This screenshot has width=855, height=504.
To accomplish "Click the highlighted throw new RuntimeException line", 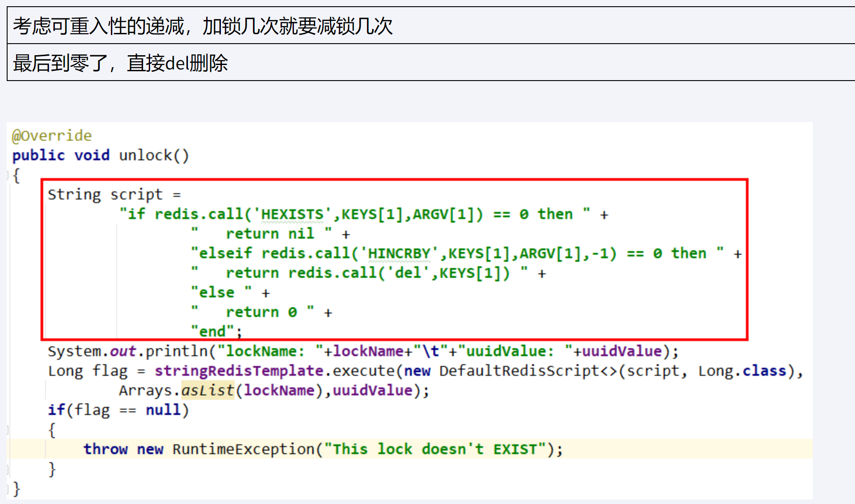I will pyautogui.click(x=323, y=449).
